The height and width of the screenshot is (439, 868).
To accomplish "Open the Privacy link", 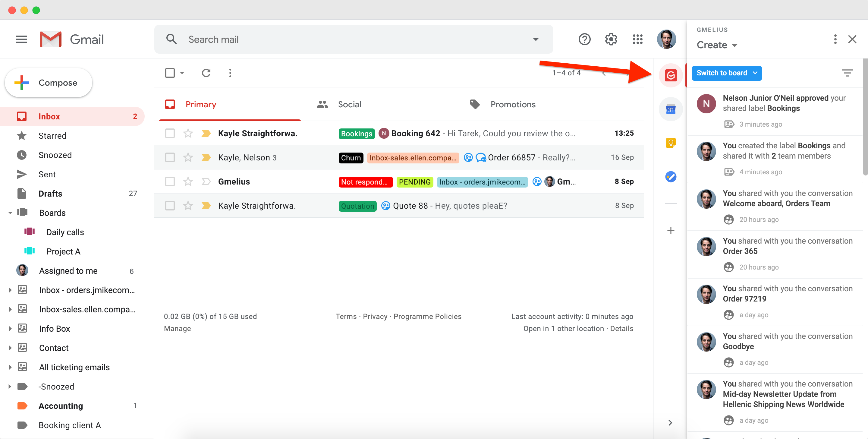I will click(375, 316).
